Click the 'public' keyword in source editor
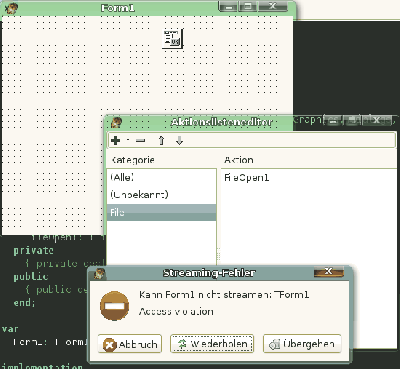The width and height of the screenshot is (400, 369). (31, 276)
